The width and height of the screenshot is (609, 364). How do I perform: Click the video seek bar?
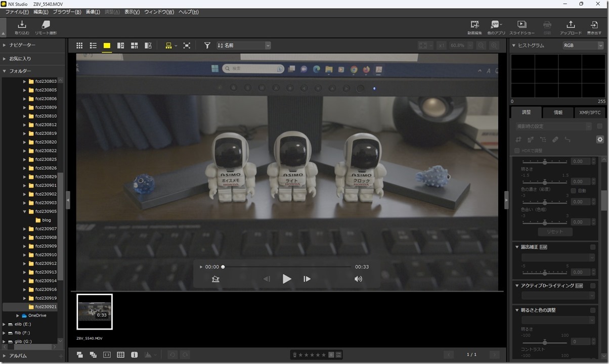(286, 267)
